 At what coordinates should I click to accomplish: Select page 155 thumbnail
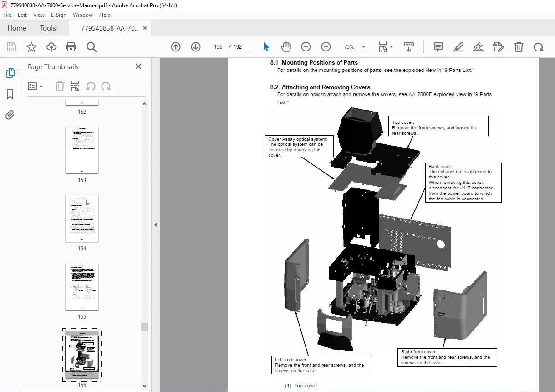[82, 287]
